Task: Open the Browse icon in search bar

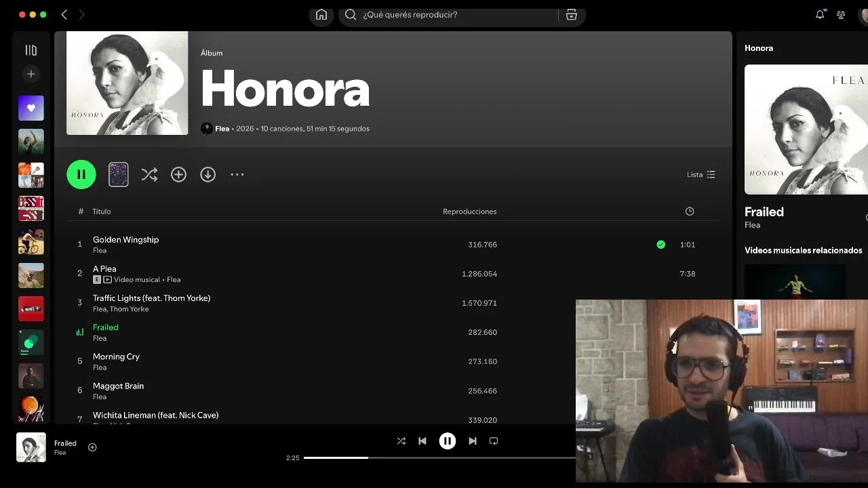Action: (x=572, y=14)
